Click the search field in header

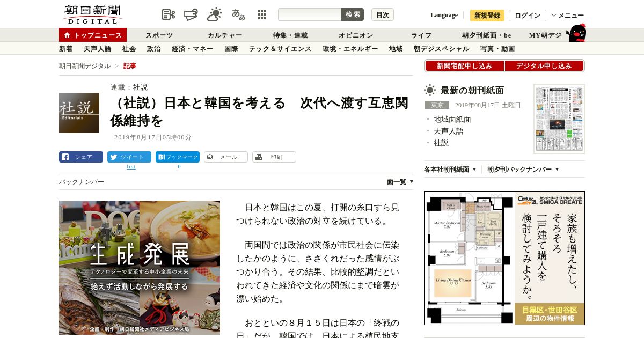pos(310,14)
